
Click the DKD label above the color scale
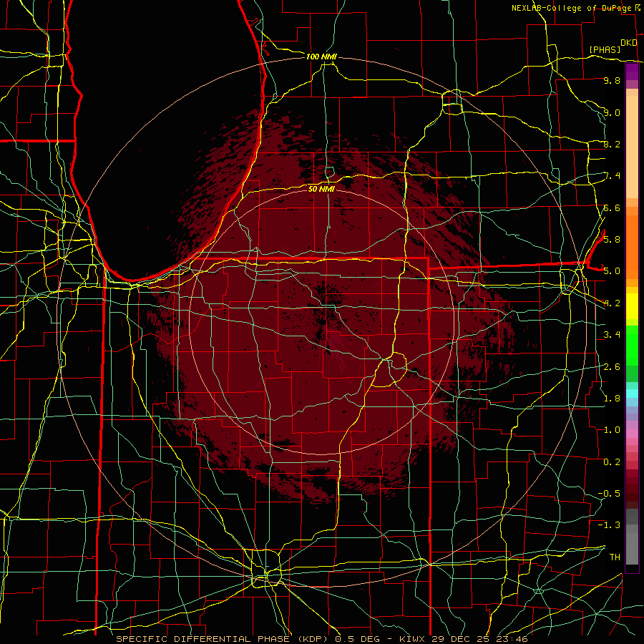[628, 43]
